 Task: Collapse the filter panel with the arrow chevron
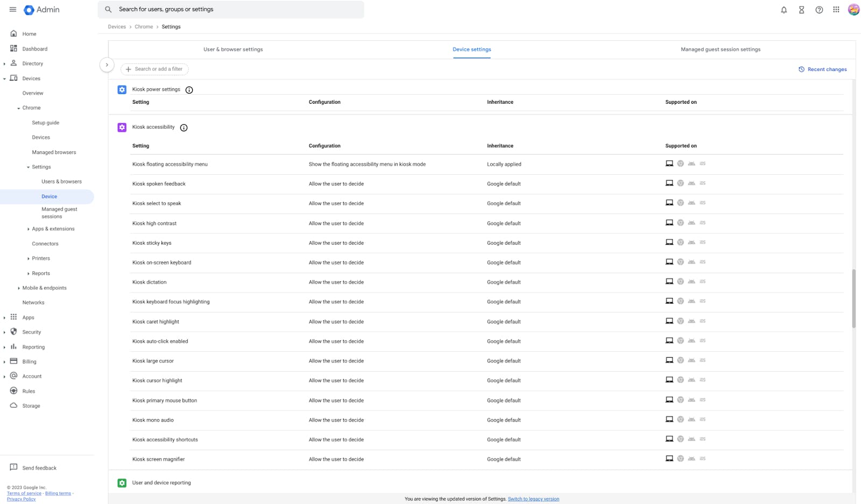107,65
